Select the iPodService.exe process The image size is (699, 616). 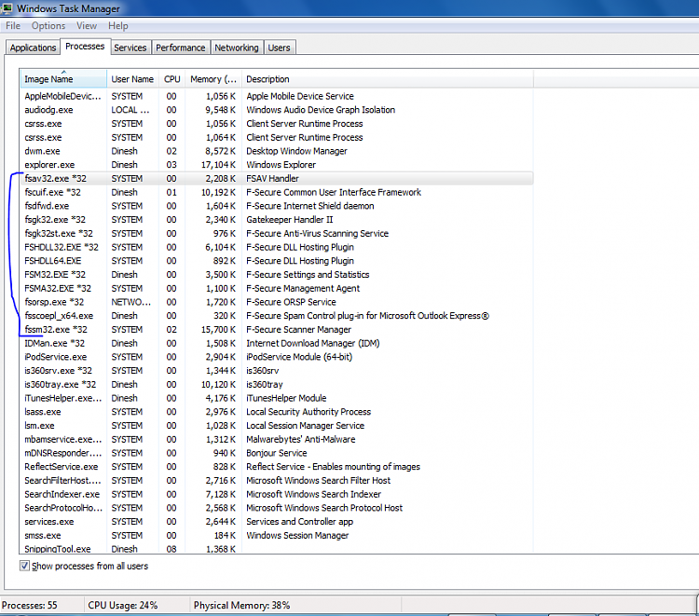pos(277,357)
